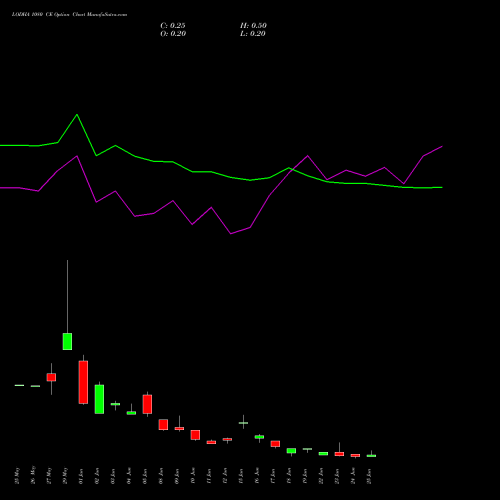500x500 pixels.
Task: Click the close value C: 0.25
Action: (x=173, y=26)
